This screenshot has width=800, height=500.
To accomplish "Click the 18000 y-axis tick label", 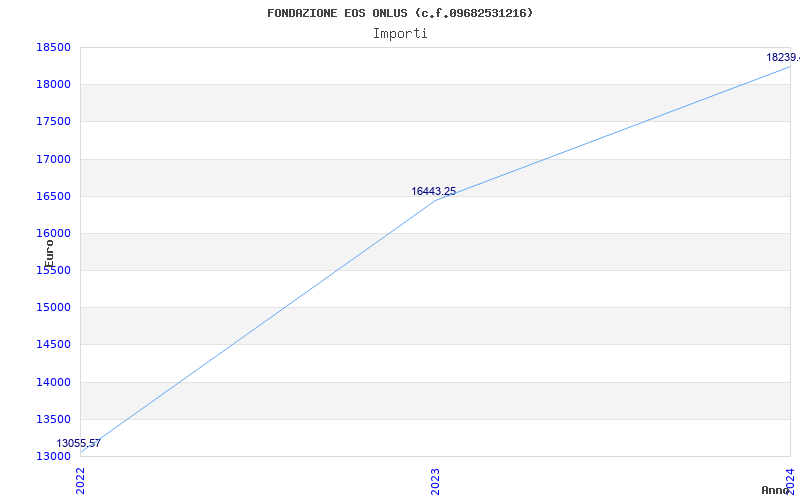I will coord(53,85).
